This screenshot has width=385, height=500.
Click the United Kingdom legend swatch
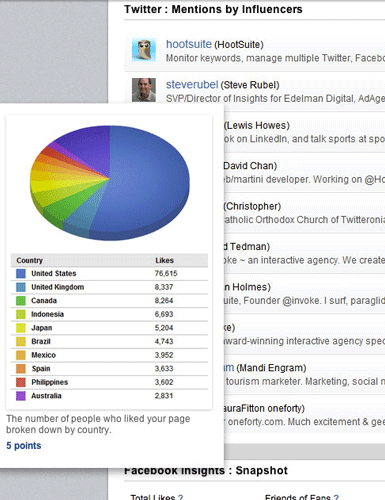pyautogui.click(x=21, y=287)
